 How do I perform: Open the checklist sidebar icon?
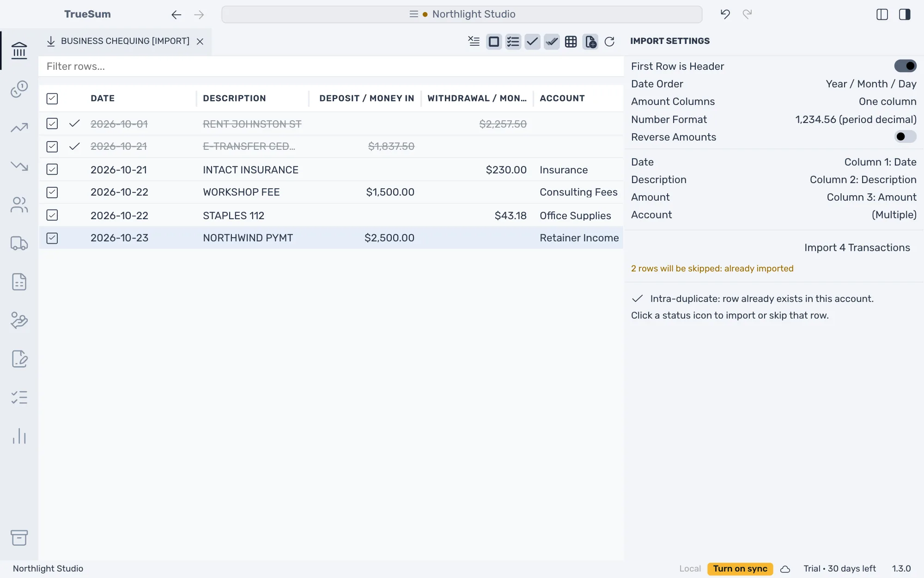pyautogui.click(x=19, y=397)
